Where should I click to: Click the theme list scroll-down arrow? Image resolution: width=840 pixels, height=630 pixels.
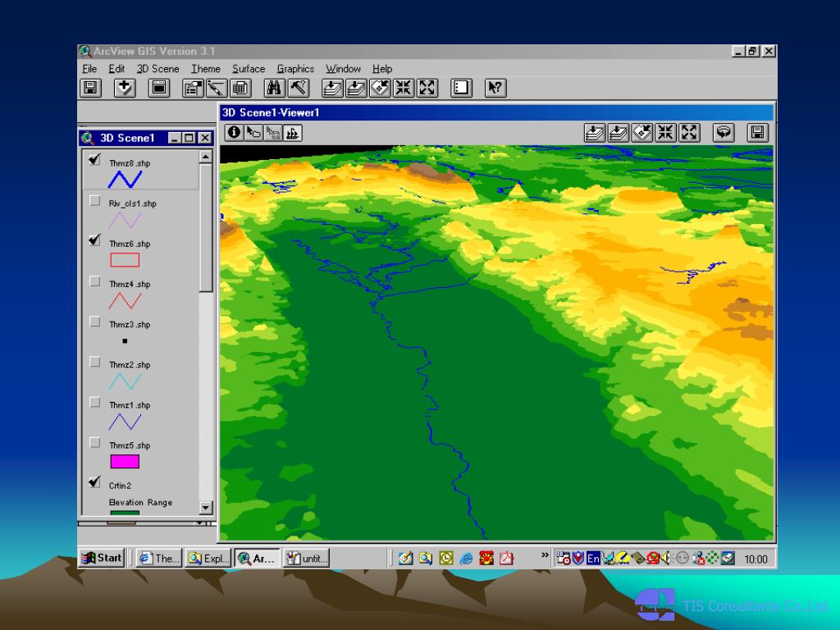tap(206, 507)
